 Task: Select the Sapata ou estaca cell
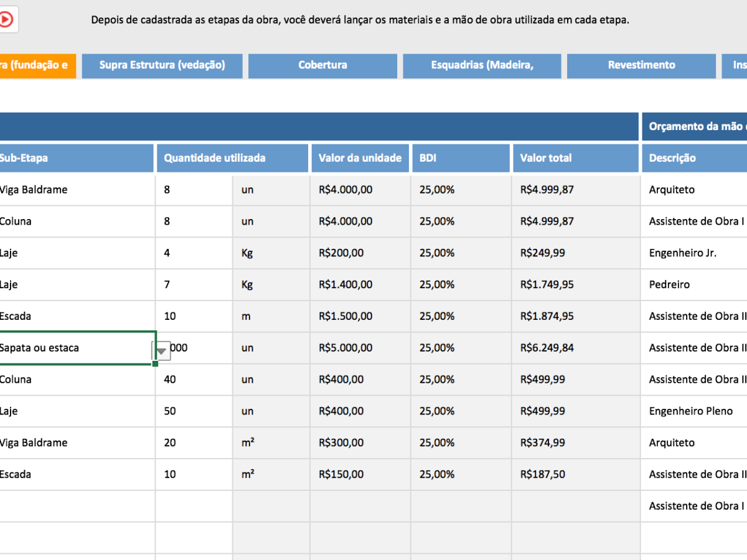point(75,348)
